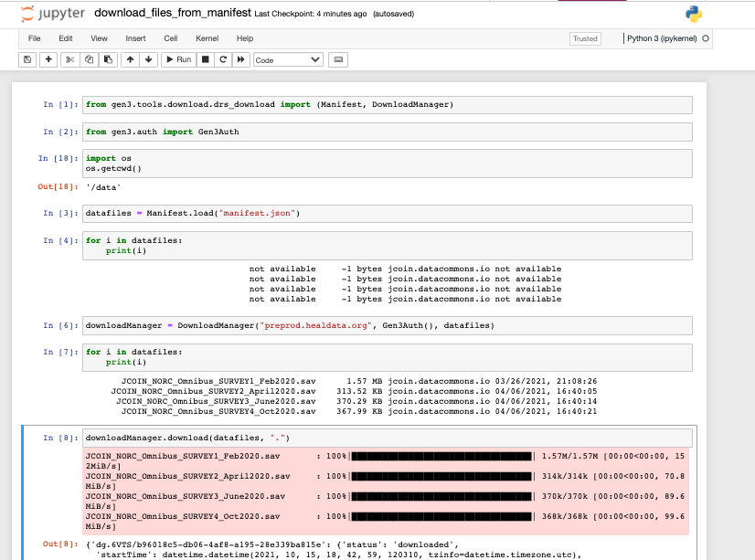Click the Last Checkpoint text
The width and height of the screenshot is (755, 560).
pos(311,14)
